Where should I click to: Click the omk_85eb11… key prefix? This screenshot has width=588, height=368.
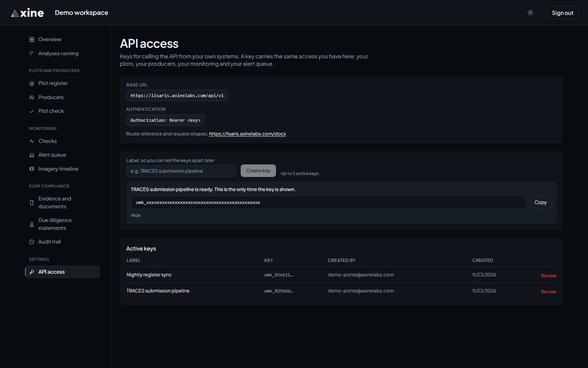[279, 275]
